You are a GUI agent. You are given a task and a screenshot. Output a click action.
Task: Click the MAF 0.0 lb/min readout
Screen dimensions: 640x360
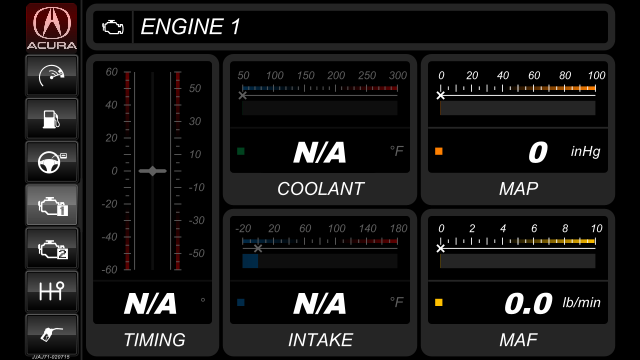[x=552, y=304]
